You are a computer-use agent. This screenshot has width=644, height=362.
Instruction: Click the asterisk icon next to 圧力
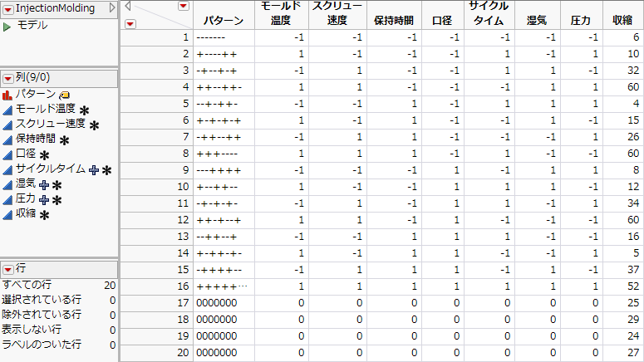[x=57, y=200]
